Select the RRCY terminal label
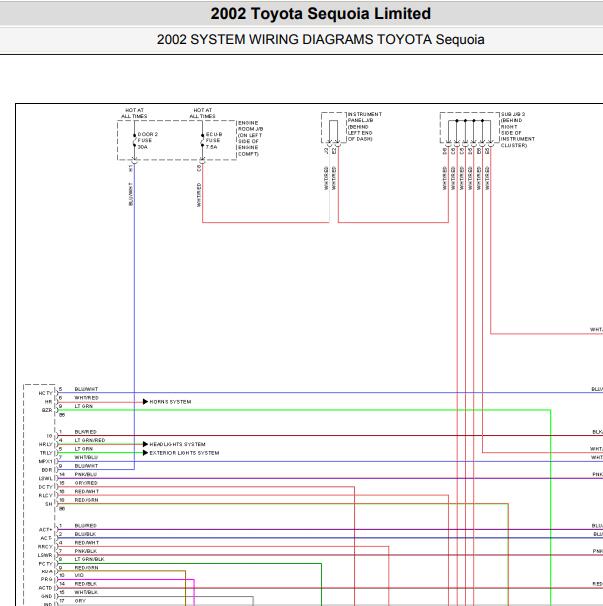The image size is (603, 606). [x=45, y=547]
